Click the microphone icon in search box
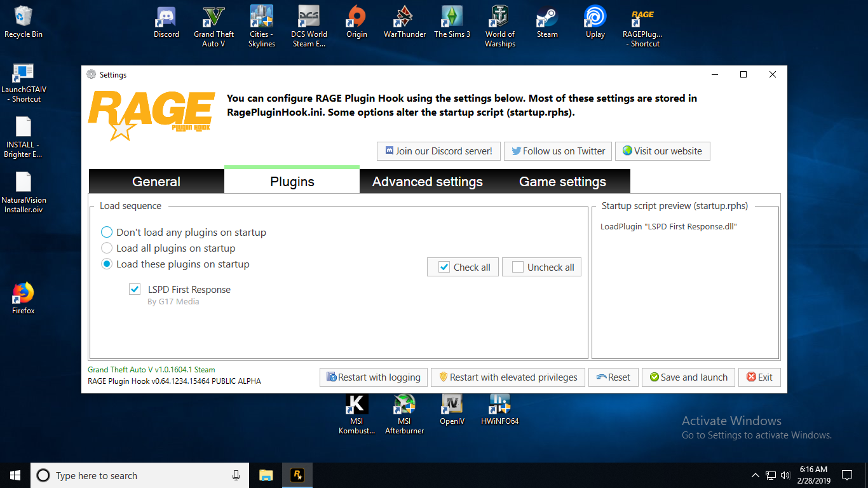 pos(236,475)
